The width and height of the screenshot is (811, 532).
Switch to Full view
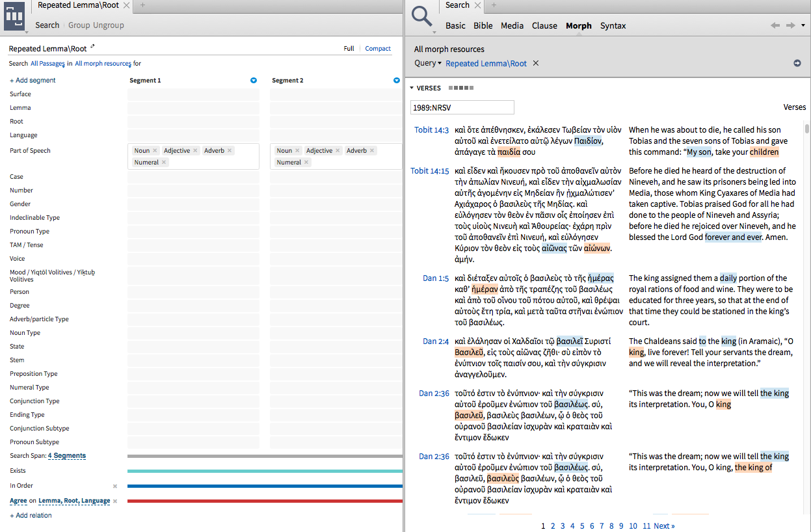point(349,48)
